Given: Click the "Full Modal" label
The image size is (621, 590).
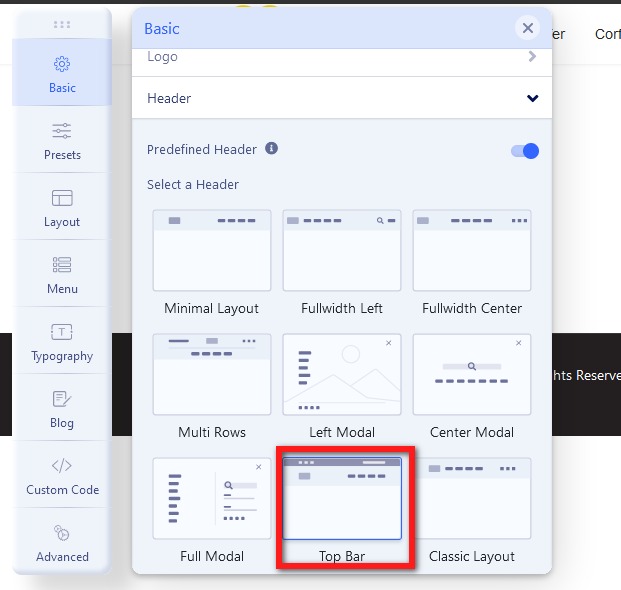Looking at the screenshot, I should click(x=212, y=556).
